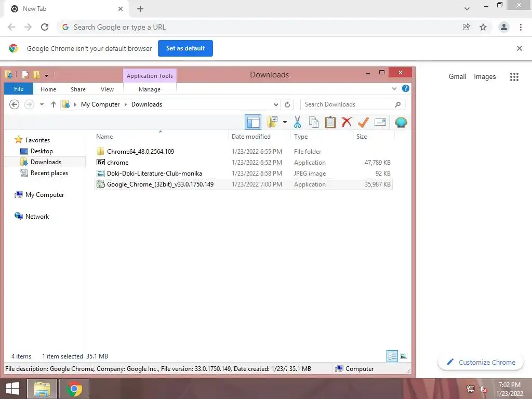Viewport: 532px width, 399px height.
Task: Expand the root breadcrumb arrow in address bar
Action: coord(75,104)
